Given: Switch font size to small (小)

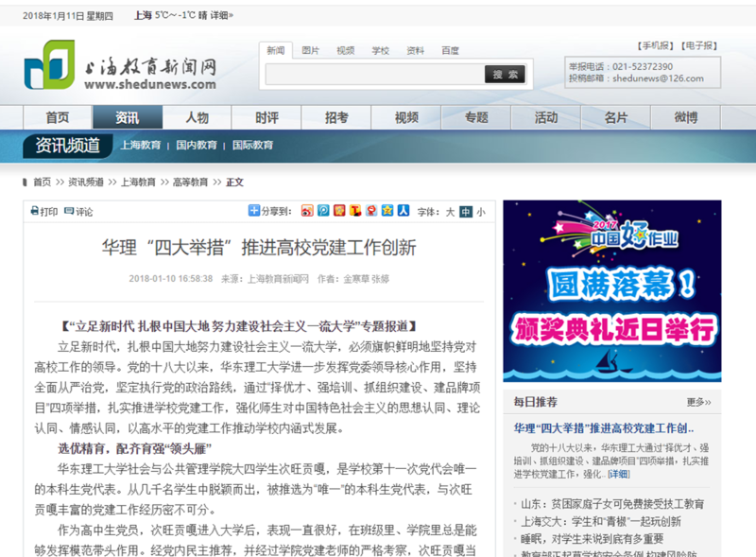Looking at the screenshot, I should [480, 212].
